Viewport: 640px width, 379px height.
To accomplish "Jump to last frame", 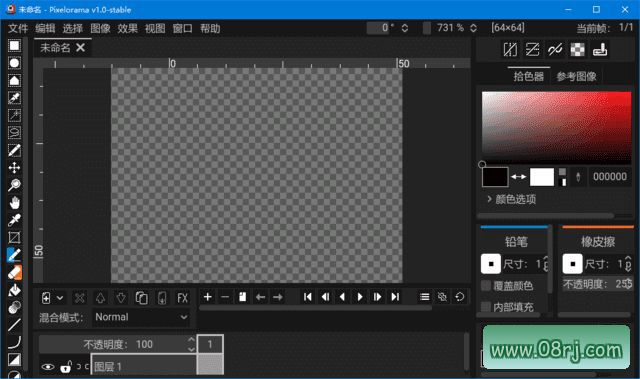I will coord(395,297).
